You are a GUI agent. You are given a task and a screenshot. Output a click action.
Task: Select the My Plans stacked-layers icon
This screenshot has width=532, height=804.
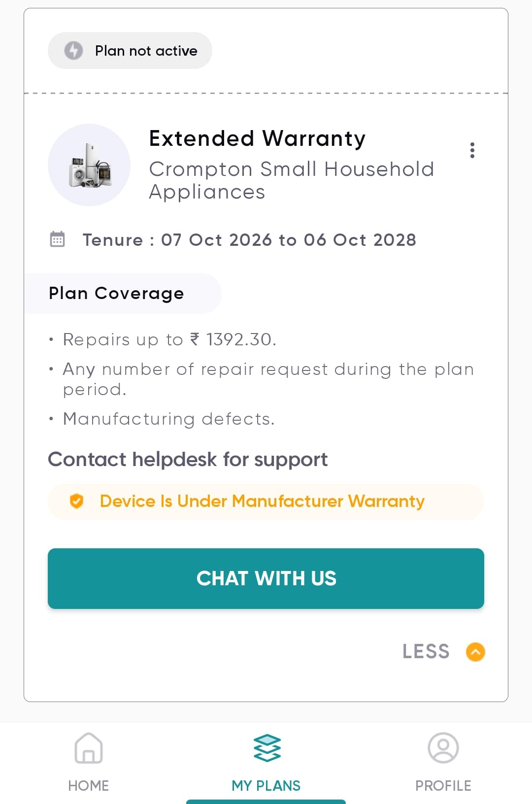tap(266, 747)
